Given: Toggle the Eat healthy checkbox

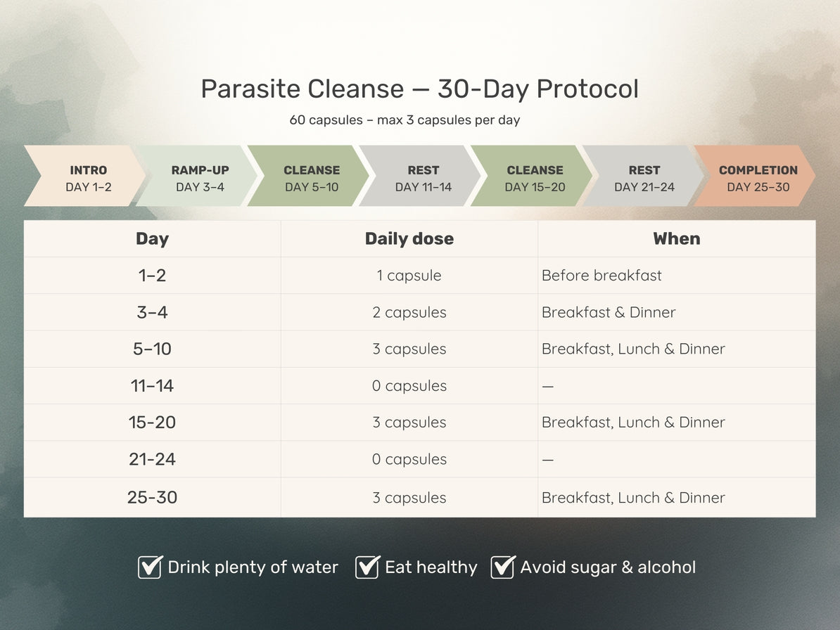Looking at the screenshot, I should 367,567.
